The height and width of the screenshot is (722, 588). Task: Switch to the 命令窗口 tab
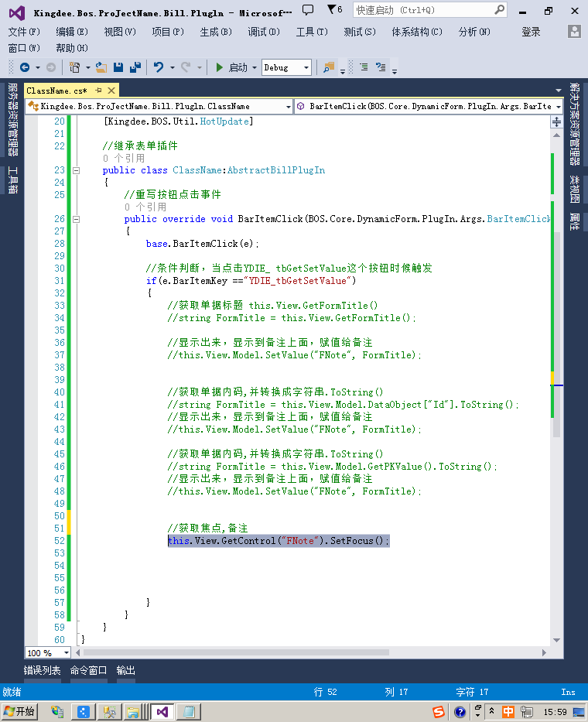click(88, 670)
